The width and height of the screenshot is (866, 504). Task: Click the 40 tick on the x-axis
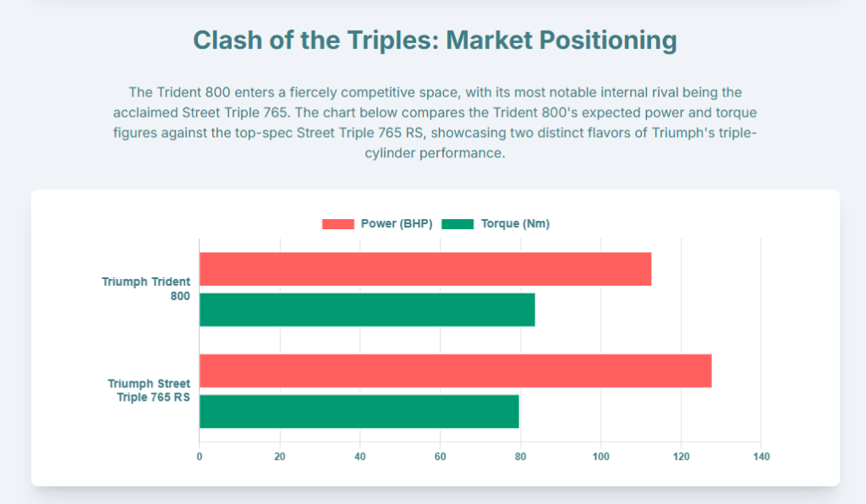click(x=360, y=457)
